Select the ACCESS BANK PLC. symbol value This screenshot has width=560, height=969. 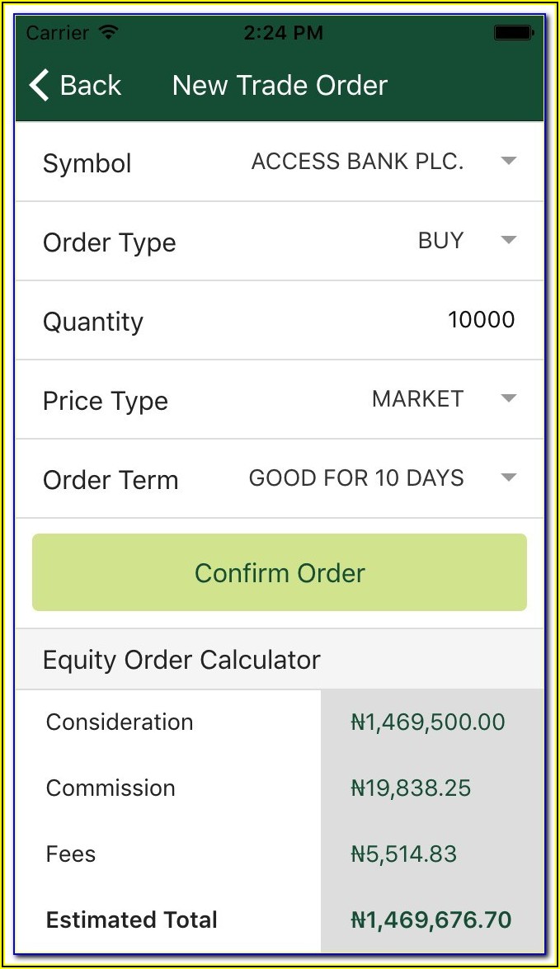tap(357, 162)
